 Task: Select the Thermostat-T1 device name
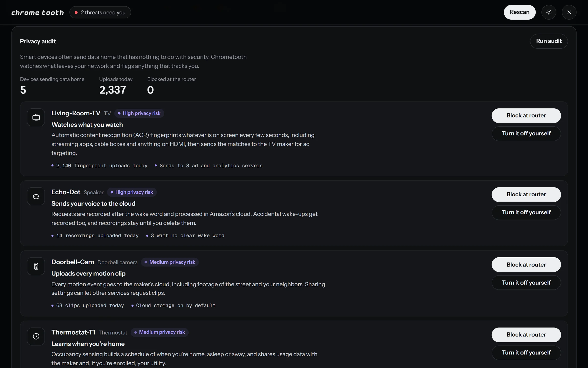point(73,332)
